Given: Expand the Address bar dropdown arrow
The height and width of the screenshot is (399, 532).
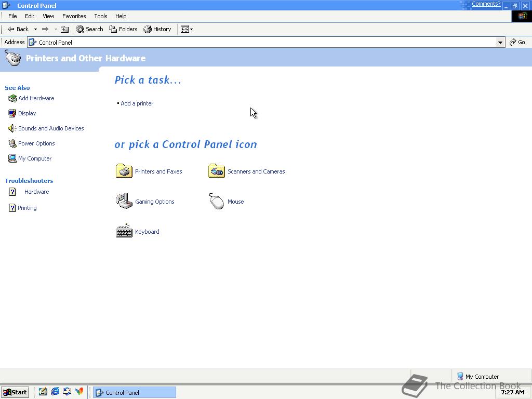Looking at the screenshot, I should [x=500, y=43].
